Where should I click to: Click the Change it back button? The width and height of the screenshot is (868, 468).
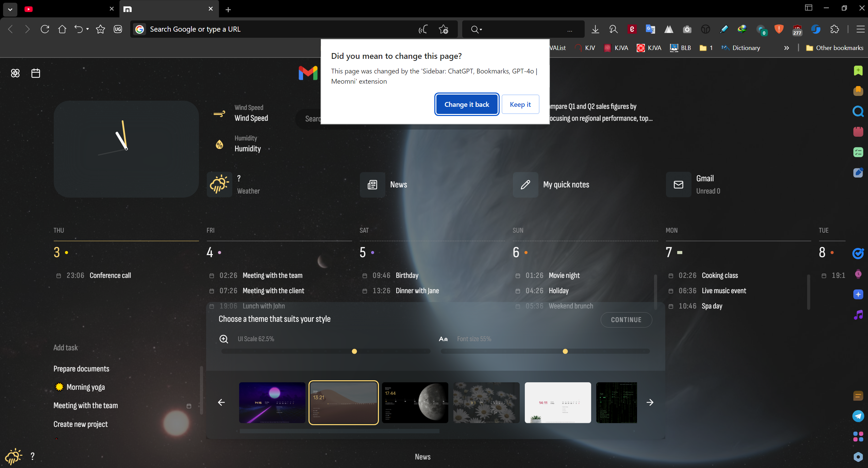coord(467,104)
